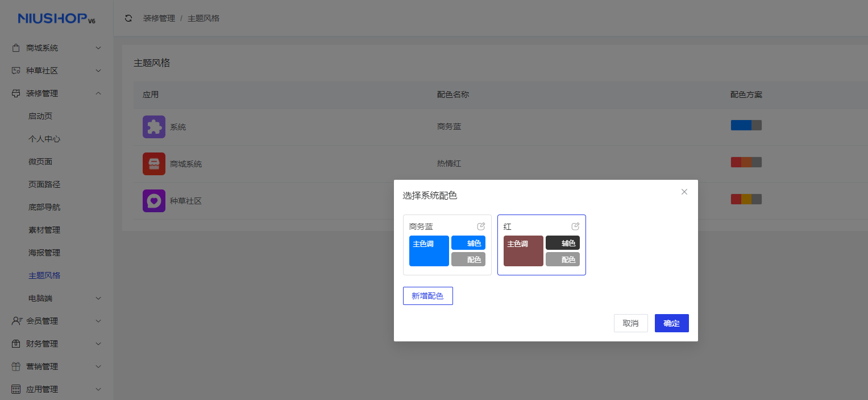Click the blue 辅色 swatch in 商务蓝
The height and width of the screenshot is (400, 868).
tap(468, 242)
